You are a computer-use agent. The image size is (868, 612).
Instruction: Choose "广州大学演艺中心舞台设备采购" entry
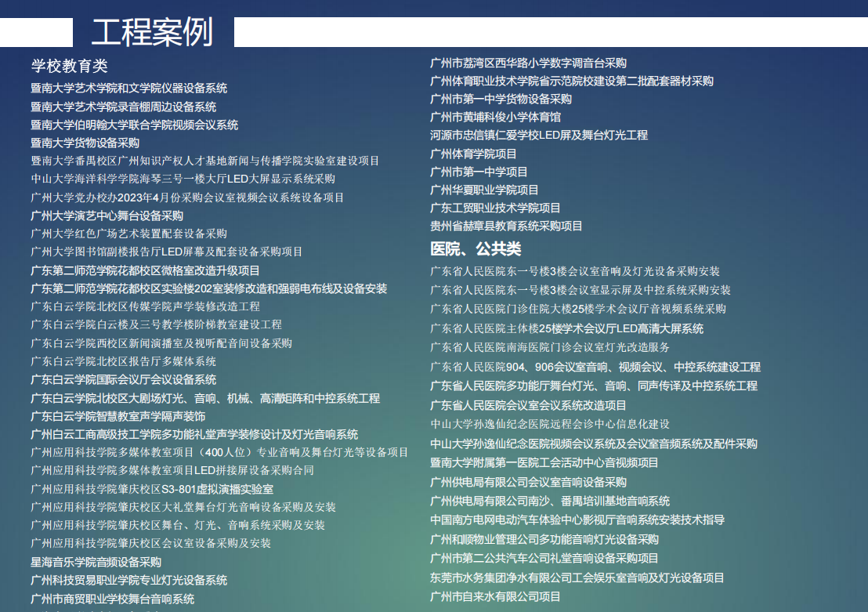[x=107, y=216]
